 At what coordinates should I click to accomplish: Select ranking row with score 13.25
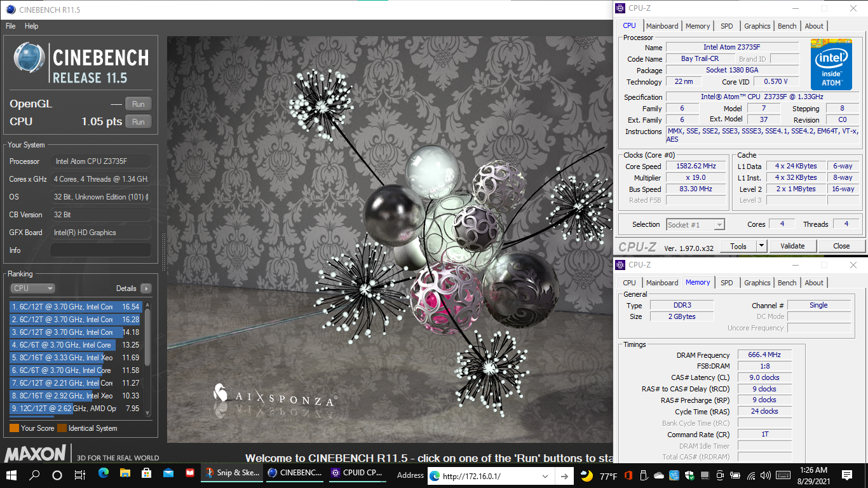76,344
